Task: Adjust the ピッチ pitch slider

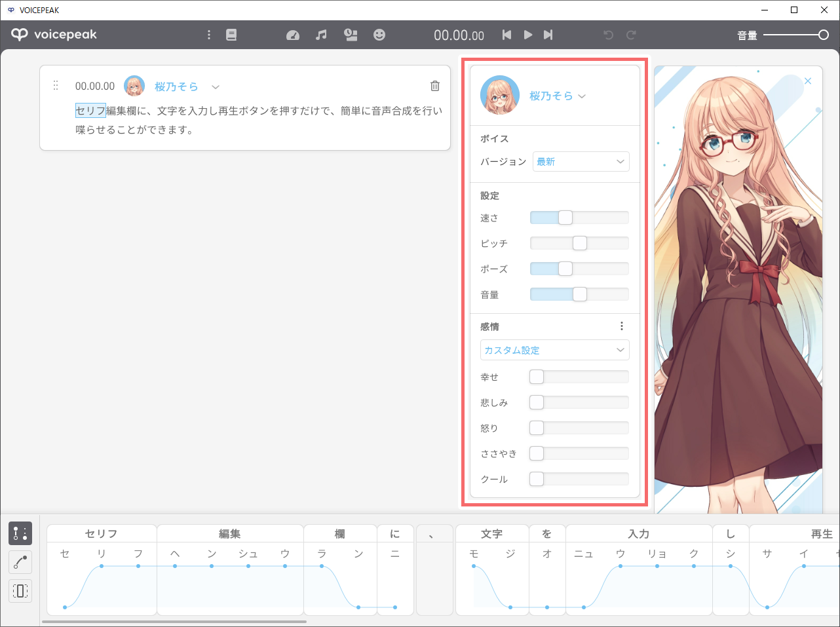Action: point(579,243)
